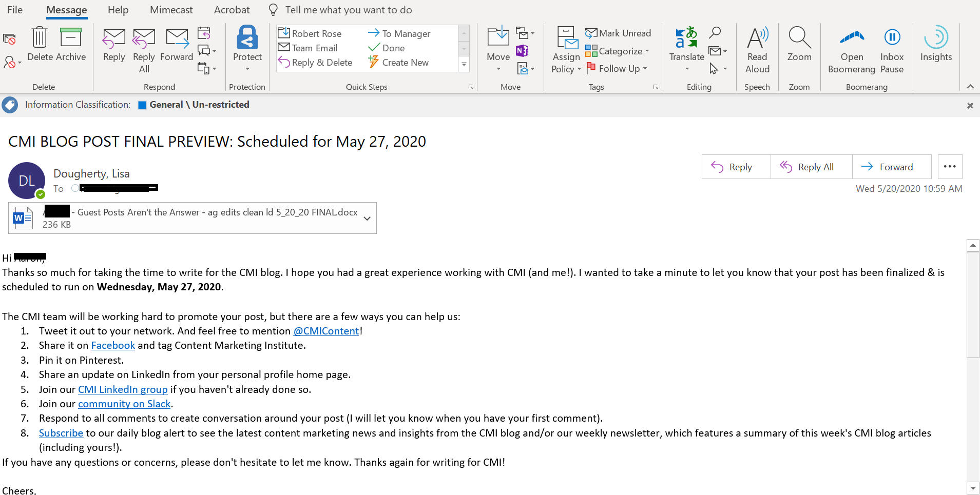This screenshot has width=980, height=495.
Task: Open the Facebook link
Action: pos(113,345)
